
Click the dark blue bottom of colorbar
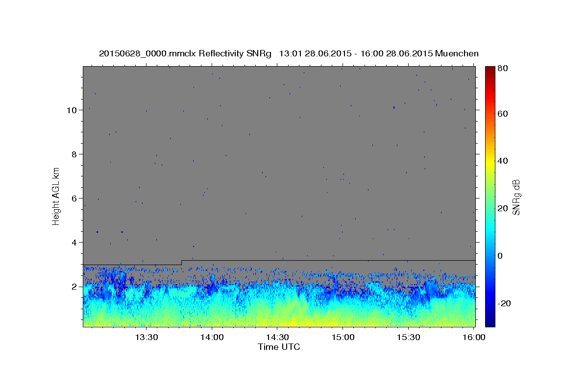490,321
